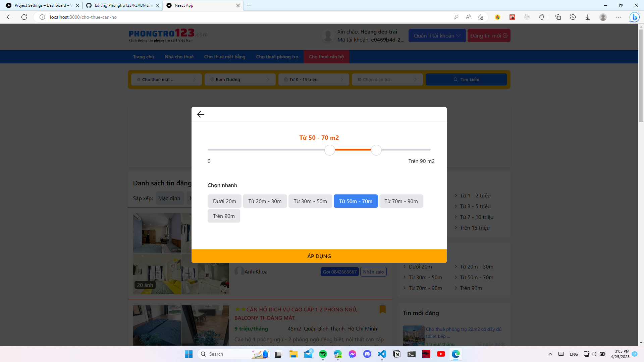Image resolution: width=644 pixels, height=362 pixels.
Task: Select quick option Trên 90m
Action: tap(224, 216)
